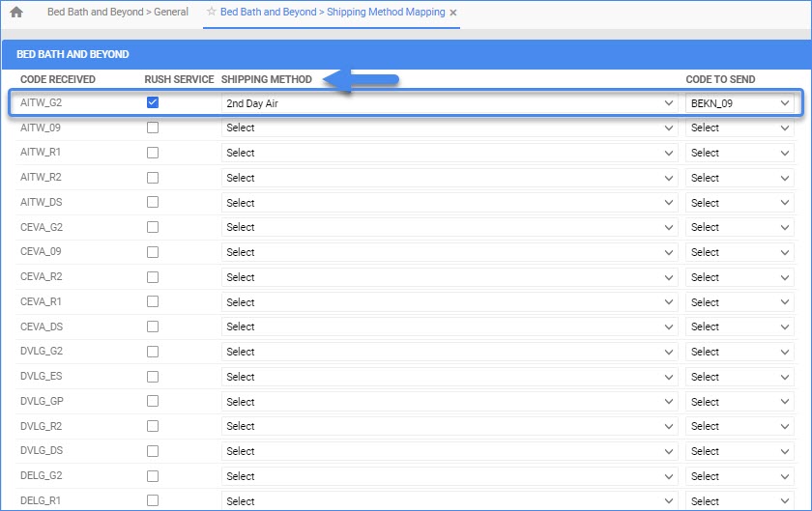Enable rush service for CEVA_G2
Image resolution: width=812 pixels, height=511 pixels.
tap(153, 227)
